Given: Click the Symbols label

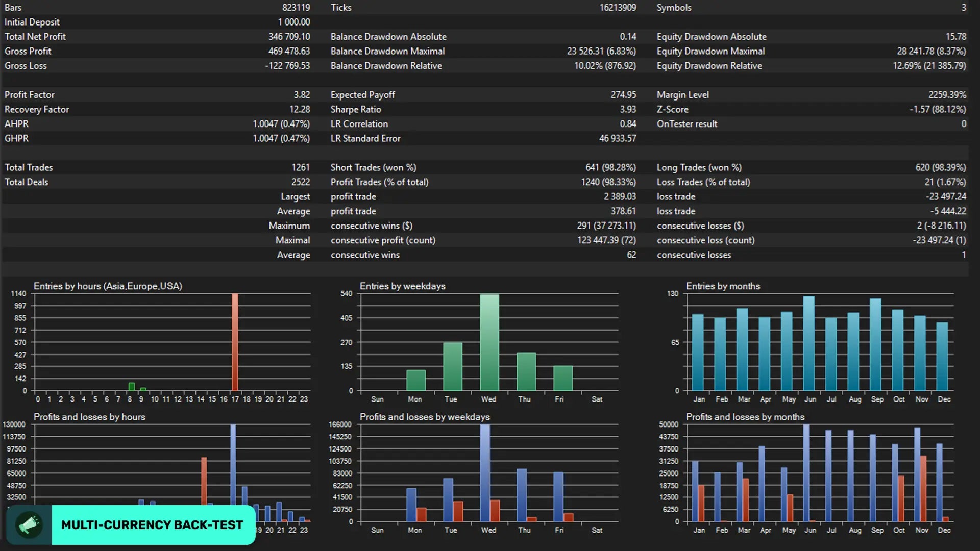Looking at the screenshot, I should [674, 8].
